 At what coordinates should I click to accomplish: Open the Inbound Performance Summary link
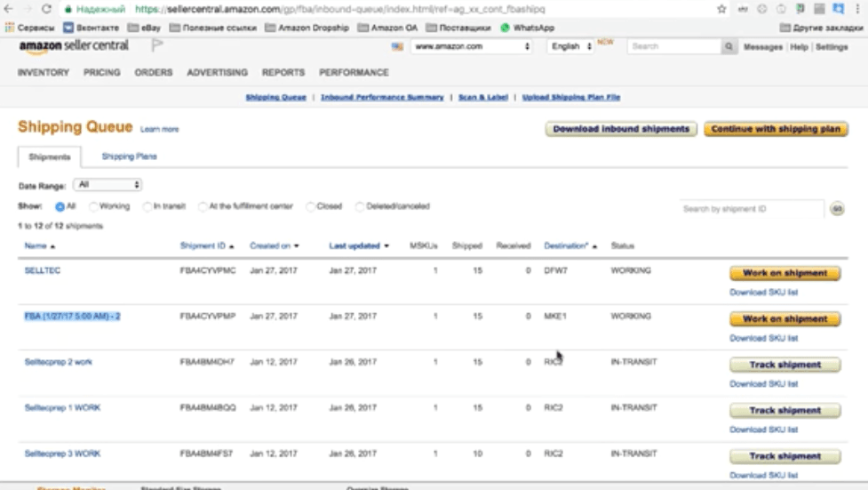pyautogui.click(x=382, y=97)
